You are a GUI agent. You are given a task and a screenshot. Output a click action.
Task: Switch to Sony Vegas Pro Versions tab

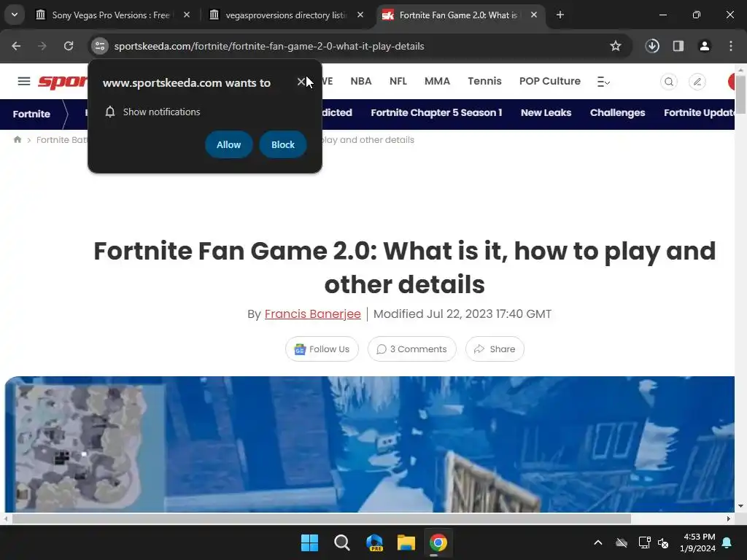(111, 15)
